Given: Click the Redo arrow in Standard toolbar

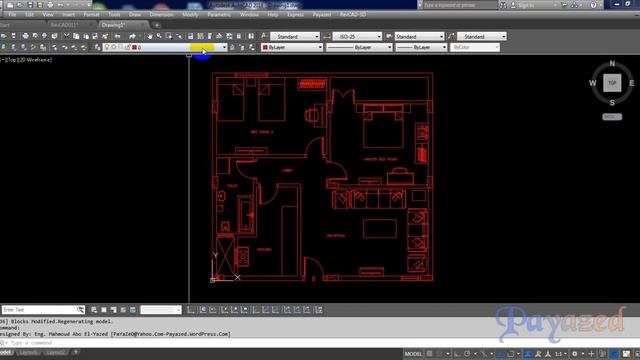Looking at the screenshot, I should [x=132, y=36].
